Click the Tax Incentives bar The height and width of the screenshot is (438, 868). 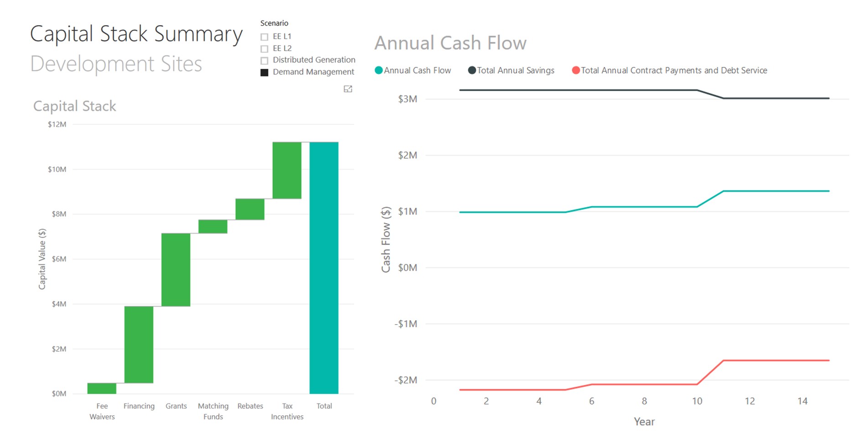pyautogui.click(x=287, y=170)
